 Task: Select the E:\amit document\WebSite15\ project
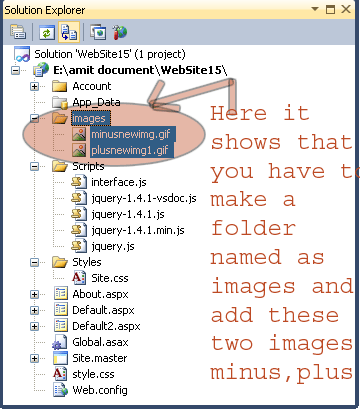point(140,70)
